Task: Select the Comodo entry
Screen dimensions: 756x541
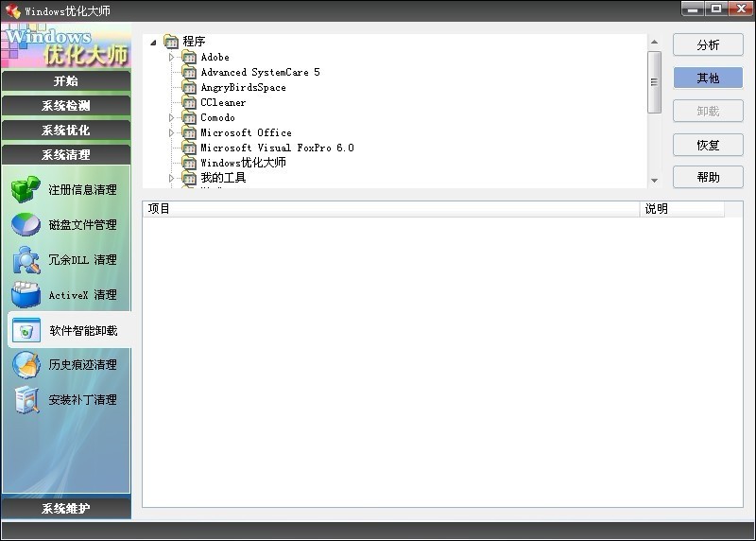Action: [218, 117]
